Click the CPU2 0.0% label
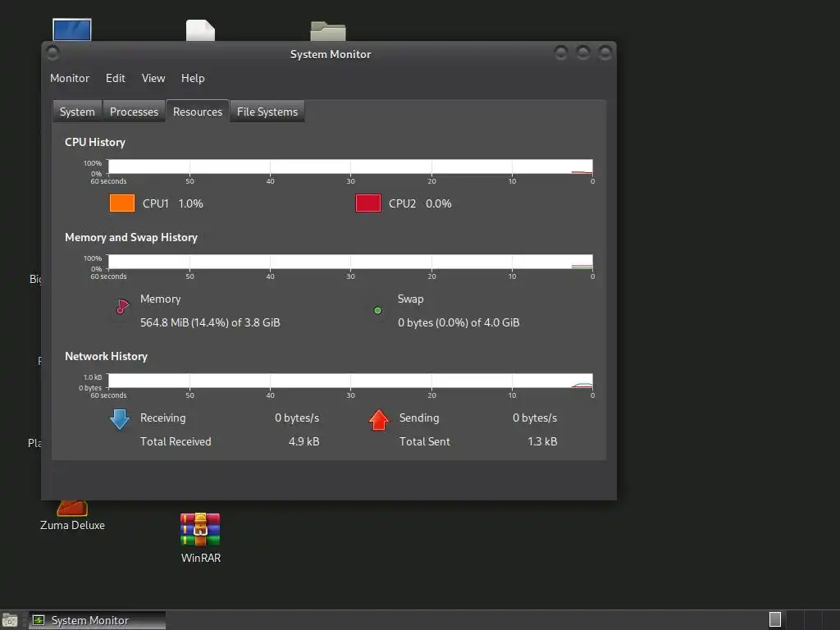The height and width of the screenshot is (630, 840). pyautogui.click(x=420, y=203)
